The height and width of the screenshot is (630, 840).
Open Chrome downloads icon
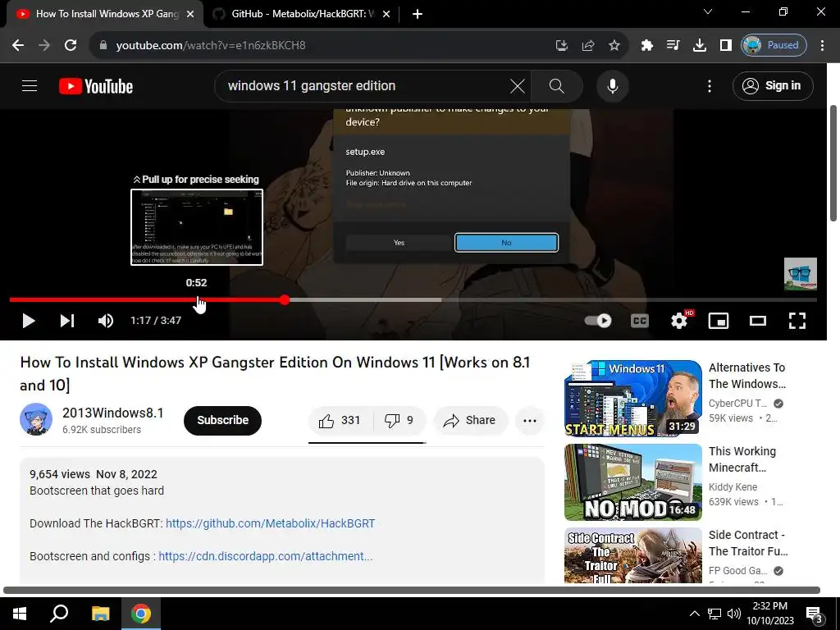coord(699,45)
